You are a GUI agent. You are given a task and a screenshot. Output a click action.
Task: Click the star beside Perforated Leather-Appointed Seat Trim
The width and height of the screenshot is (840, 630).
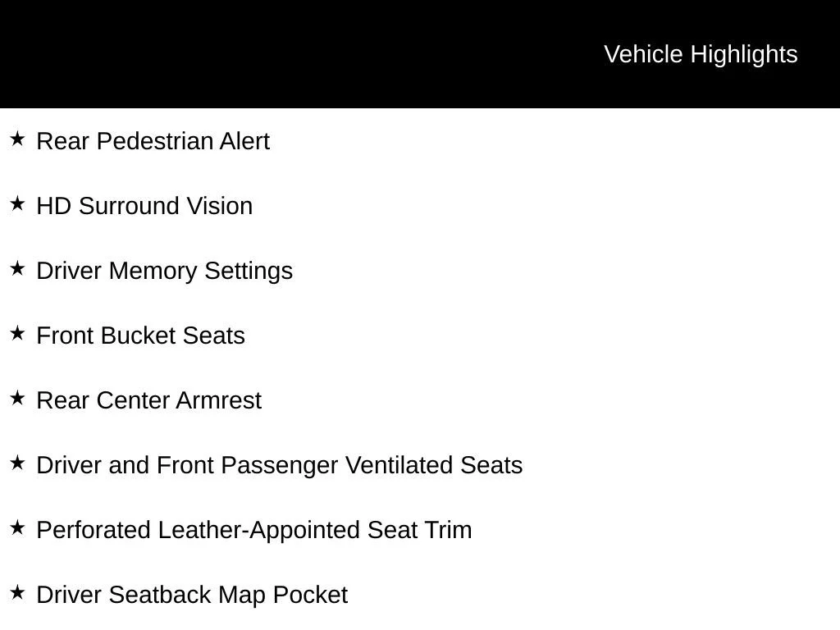[17, 527]
